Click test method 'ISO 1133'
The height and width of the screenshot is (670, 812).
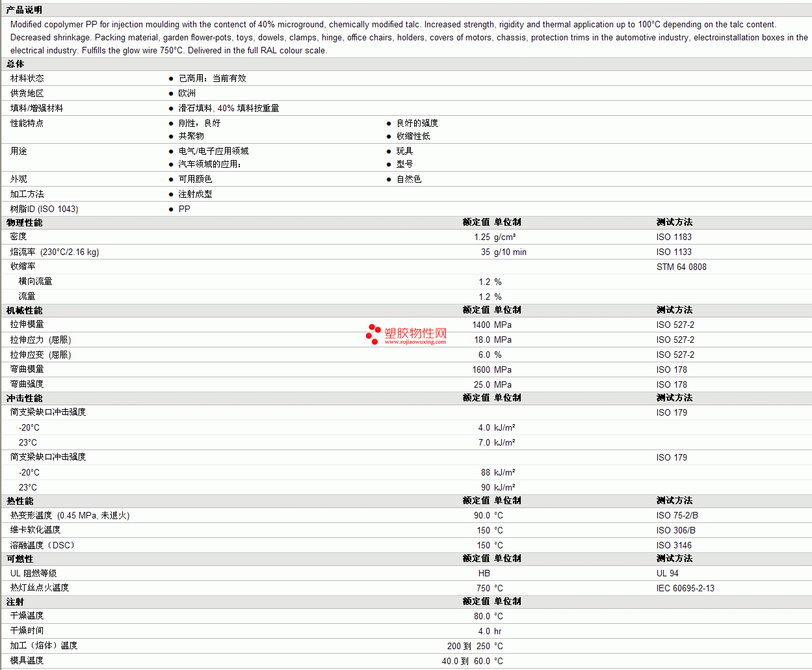pos(674,252)
